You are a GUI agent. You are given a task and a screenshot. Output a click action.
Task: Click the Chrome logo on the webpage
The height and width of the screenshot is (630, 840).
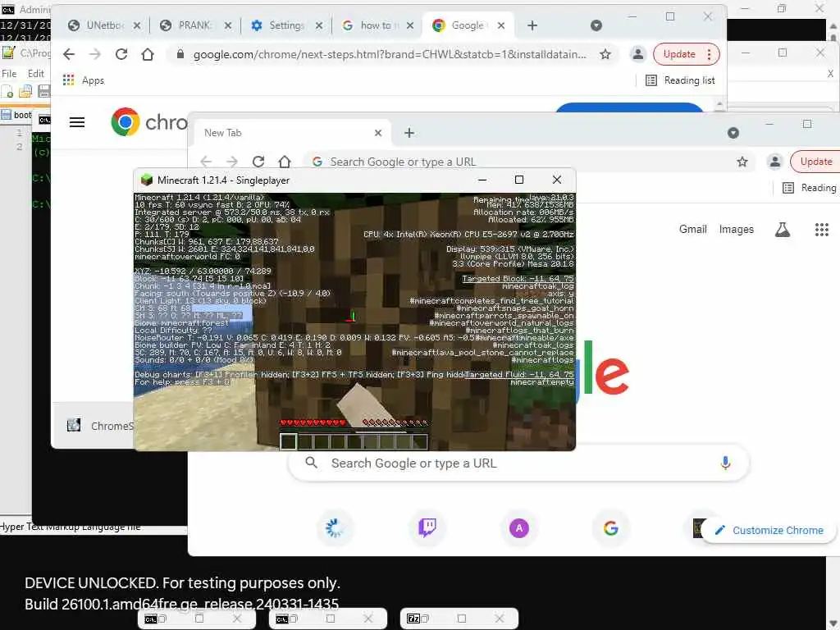(x=126, y=122)
